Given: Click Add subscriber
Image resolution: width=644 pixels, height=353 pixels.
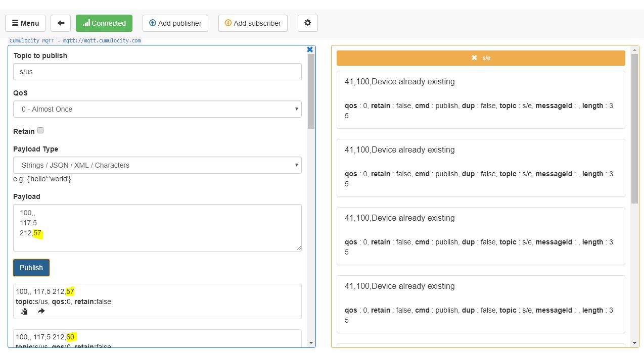Looking at the screenshot, I should pyautogui.click(x=253, y=23).
